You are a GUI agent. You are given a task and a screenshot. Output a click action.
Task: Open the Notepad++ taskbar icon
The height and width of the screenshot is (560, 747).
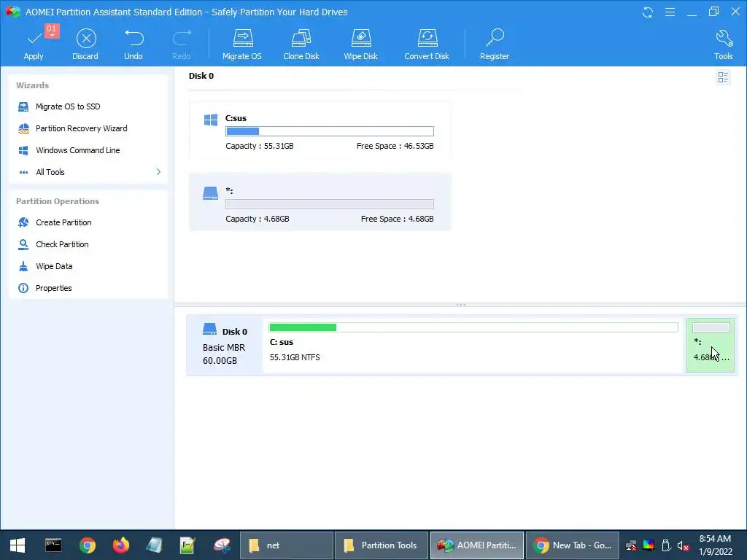(x=187, y=545)
